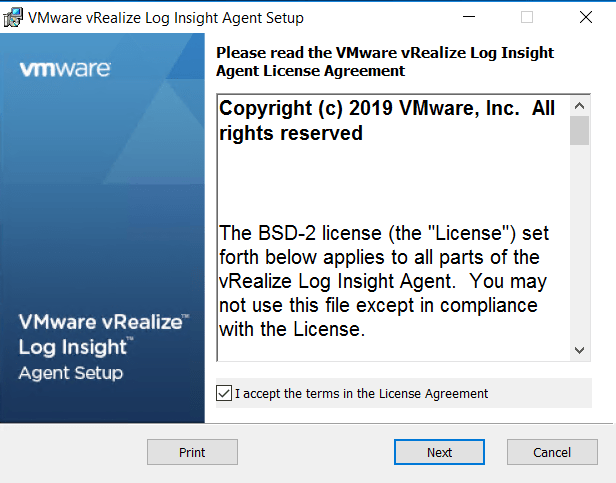Click the "I accept the terms" label
Viewport: 616px width, 483px height.
point(361,394)
